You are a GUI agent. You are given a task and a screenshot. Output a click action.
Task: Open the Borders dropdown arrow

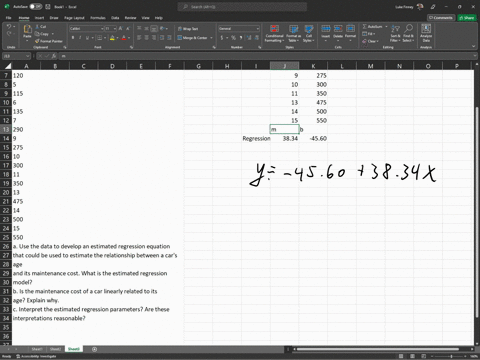coord(105,38)
